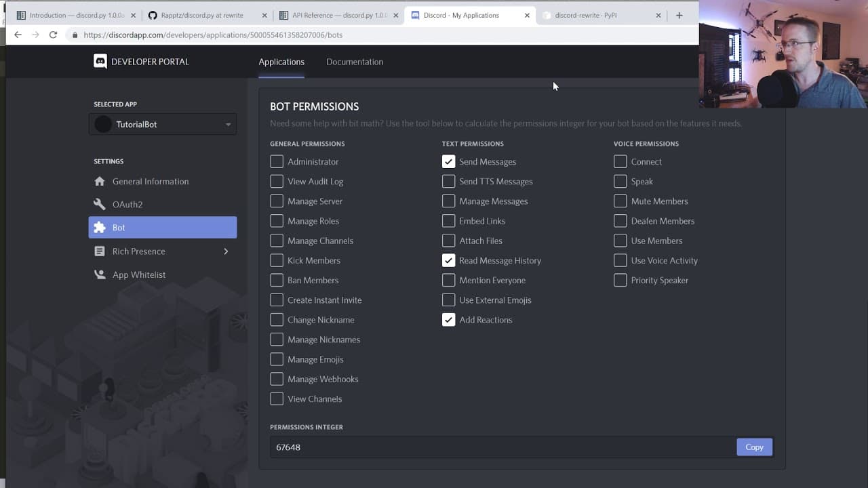The image size is (868, 488).
Task: Enable the Manage Roles permission
Action: 277,221
